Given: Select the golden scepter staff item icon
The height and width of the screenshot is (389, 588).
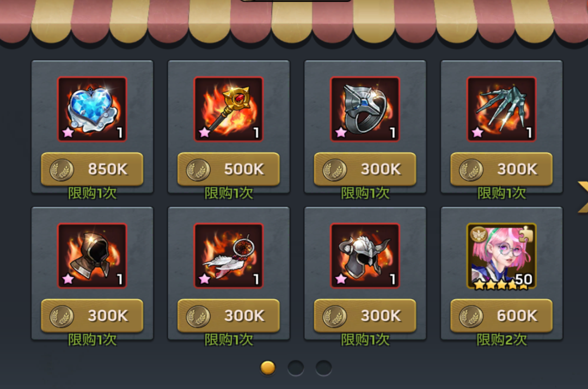Looking at the screenshot, I should (x=228, y=109).
